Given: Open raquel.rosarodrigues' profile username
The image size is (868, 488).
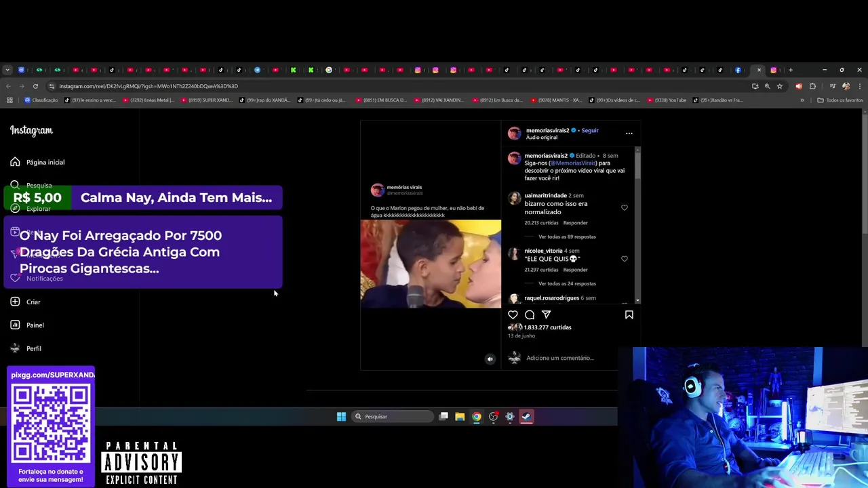Looking at the screenshot, I should coord(551,298).
